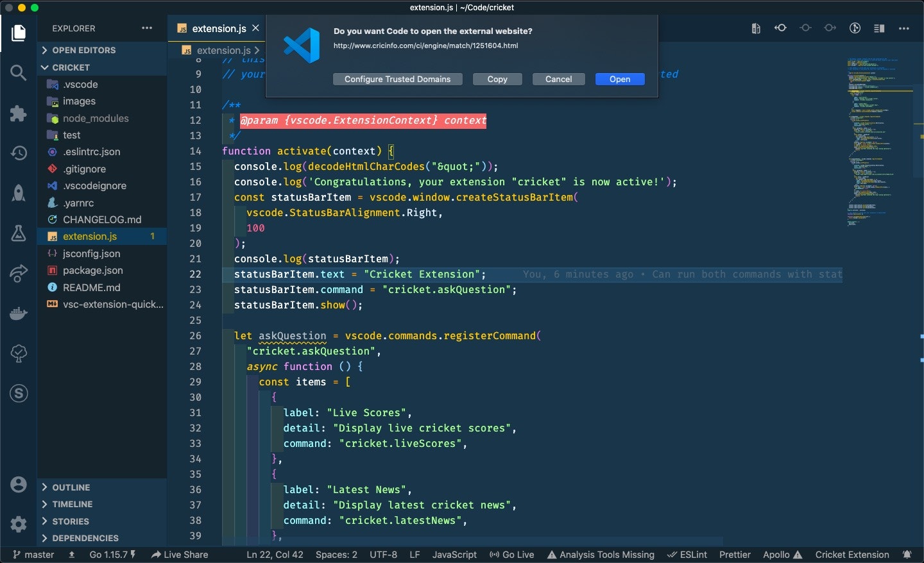Click the Accounts icon above the settings gear
The width and height of the screenshot is (924, 563).
(x=17, y=485)
